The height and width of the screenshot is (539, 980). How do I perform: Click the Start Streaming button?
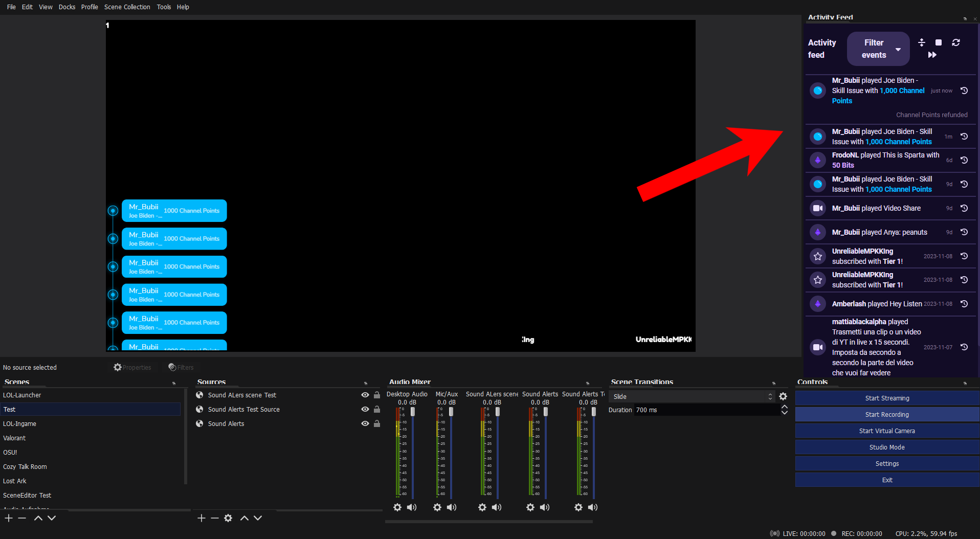[x=887, y=398]
